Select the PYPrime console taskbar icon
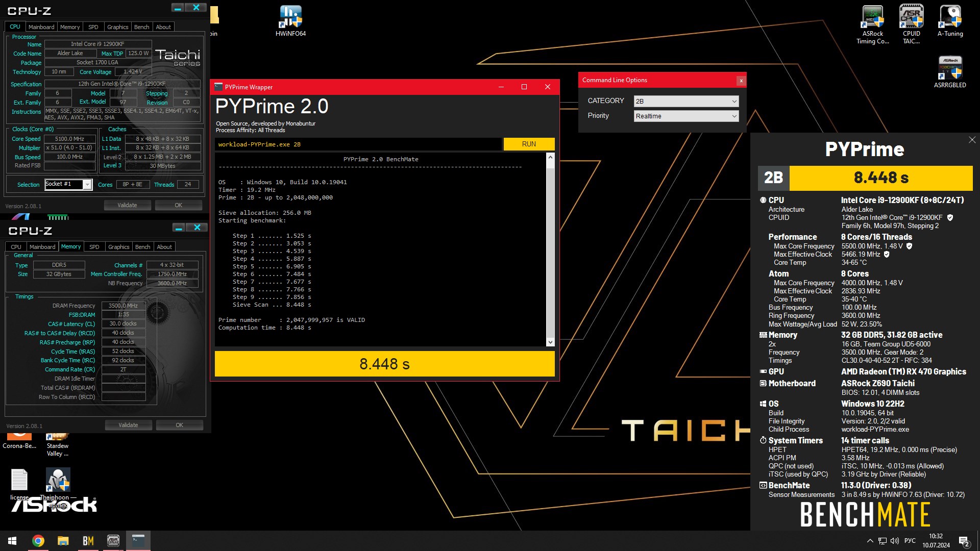 point(138,541)
